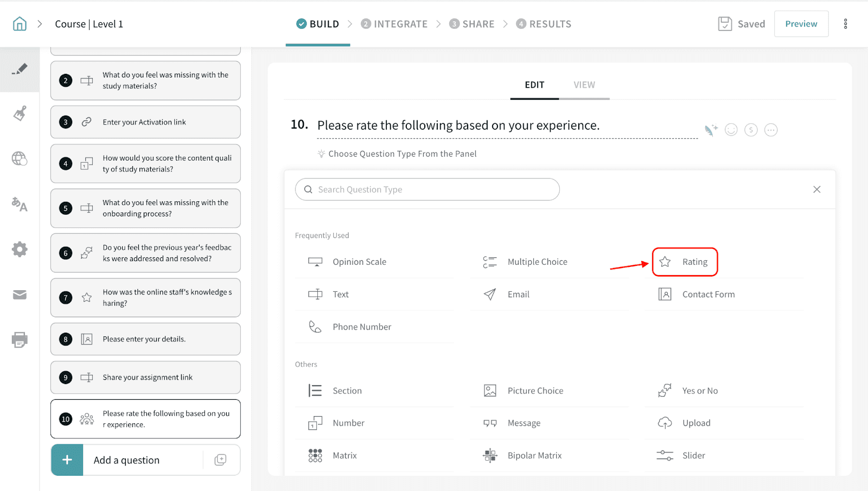Click the duplicate question icon beside Add a question
The width and height of the screenshot is (868, 491).
[220, 460]
